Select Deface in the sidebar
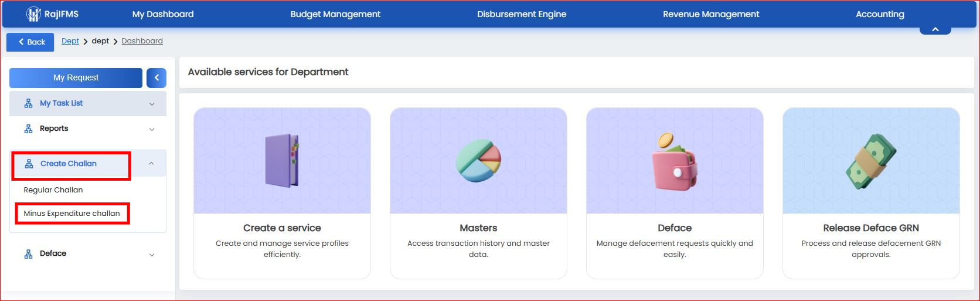Viewport: 980px width, 301px height. [x=53, y=253]
